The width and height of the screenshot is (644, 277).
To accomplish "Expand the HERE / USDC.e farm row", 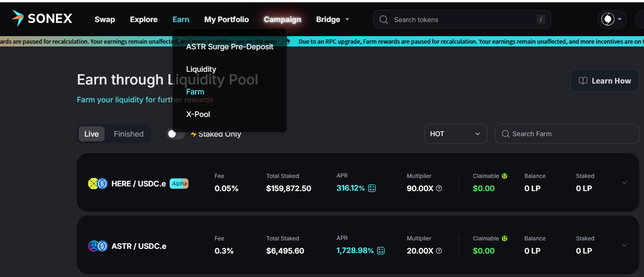I will coord(624,183).
